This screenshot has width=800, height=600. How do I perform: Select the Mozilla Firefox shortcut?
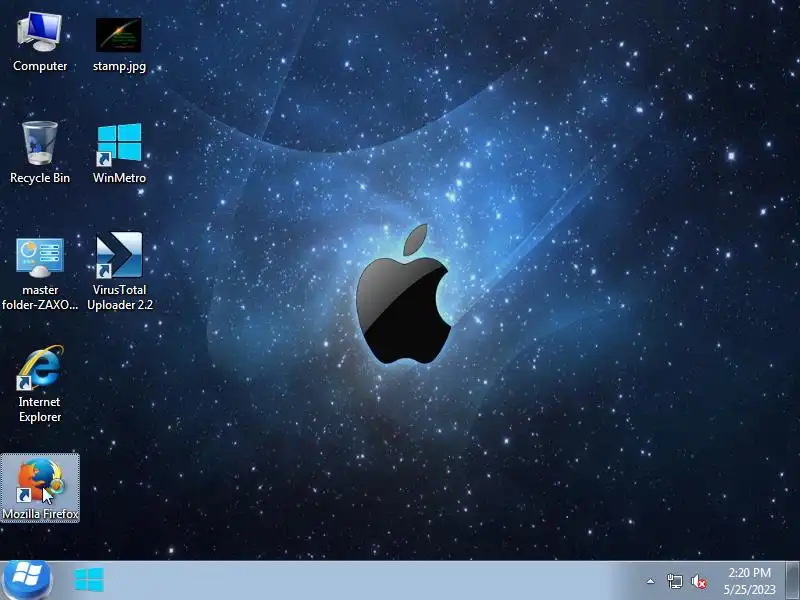pyautogui.click(x=40, y=488)
